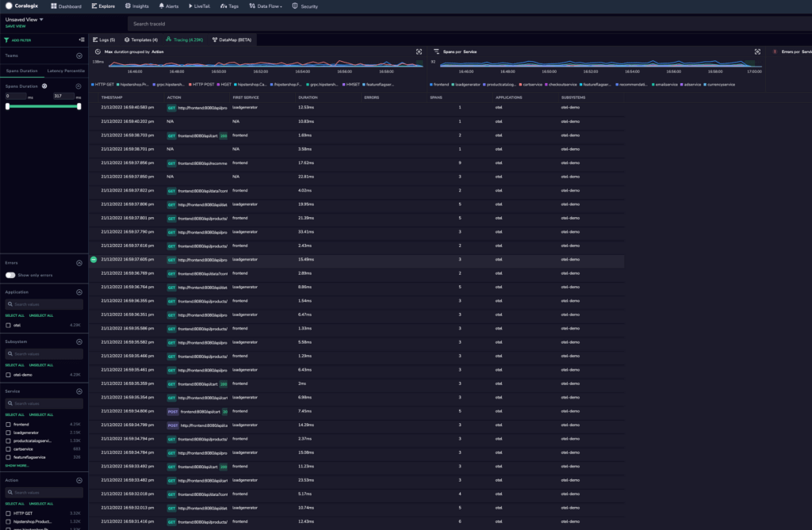
Task: Check the otel application checkbox
Action: coord(8,325)
